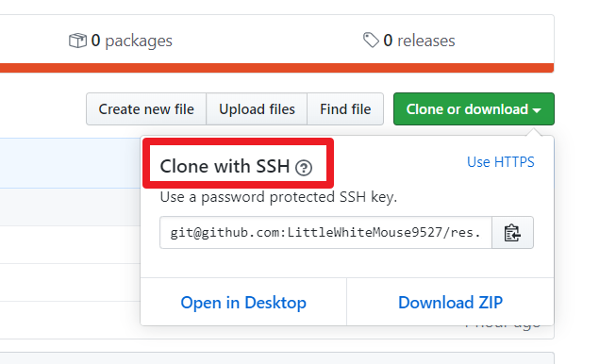616x364 pixels.
Task: Open the 0 packages tab
Action: click(120, 41)
